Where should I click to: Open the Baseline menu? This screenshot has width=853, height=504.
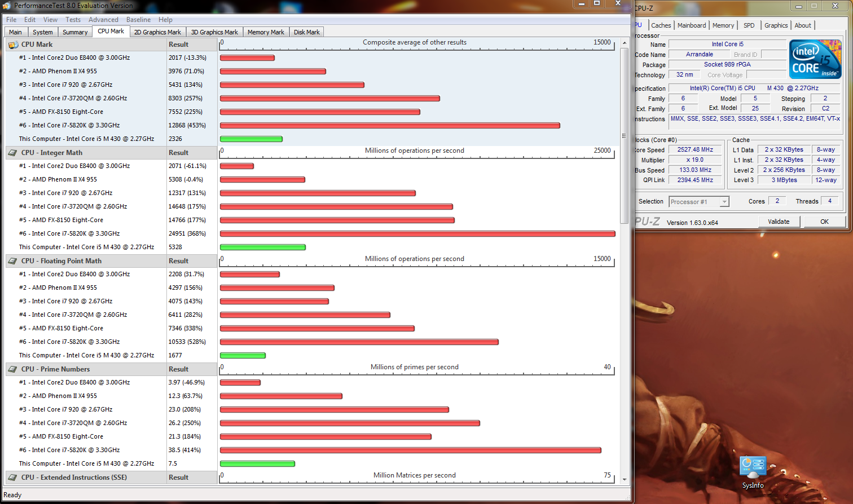(138, 20)
